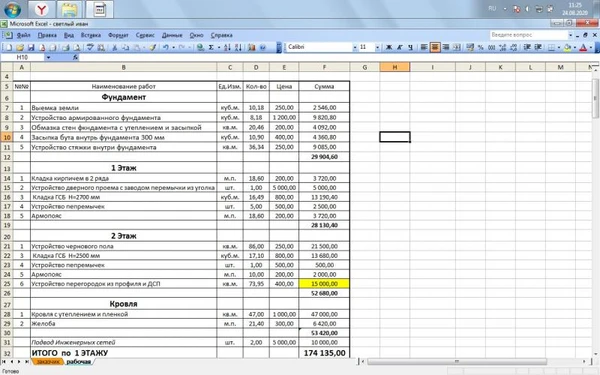Expand the Name Box dropdown arrow
The width and height of the screenshot is (600, 375).
pos(48,57)
